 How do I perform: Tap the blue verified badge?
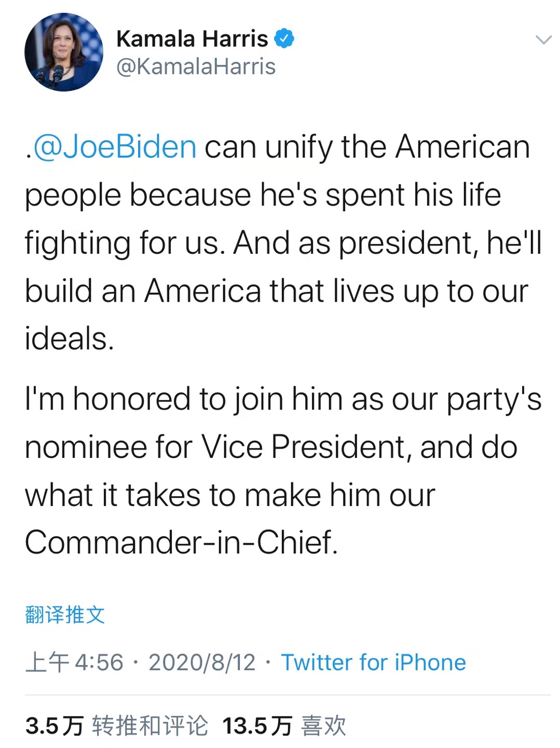[284, 38]
